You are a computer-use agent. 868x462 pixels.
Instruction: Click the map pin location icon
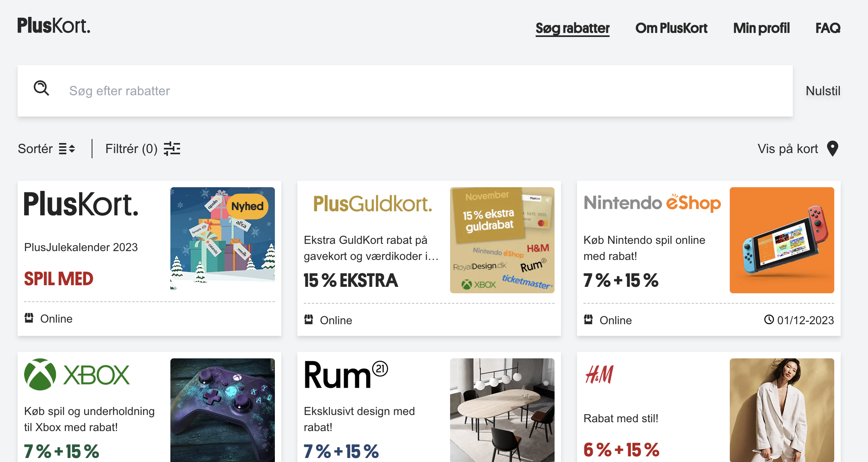click(833, 149)
